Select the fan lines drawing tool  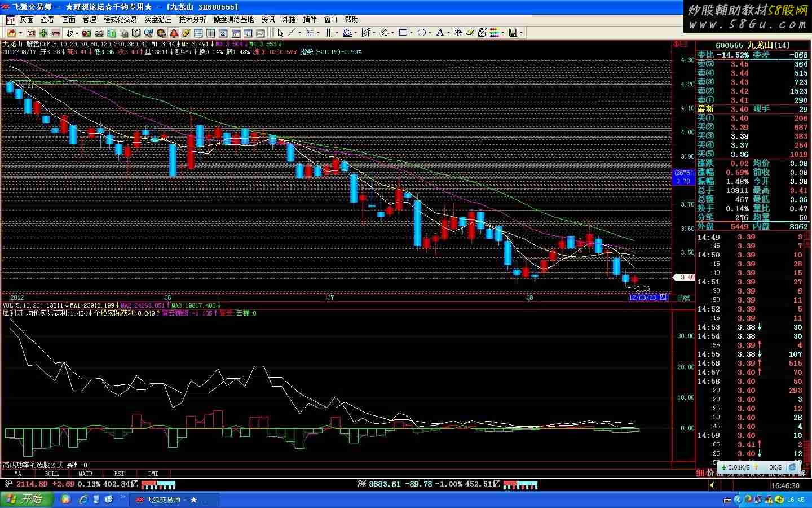(347, 33)
